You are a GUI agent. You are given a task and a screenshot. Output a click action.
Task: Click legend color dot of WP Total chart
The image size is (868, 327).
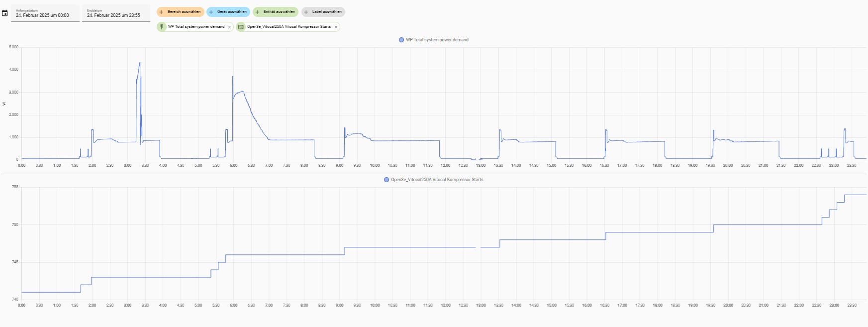tap(401, 40)
